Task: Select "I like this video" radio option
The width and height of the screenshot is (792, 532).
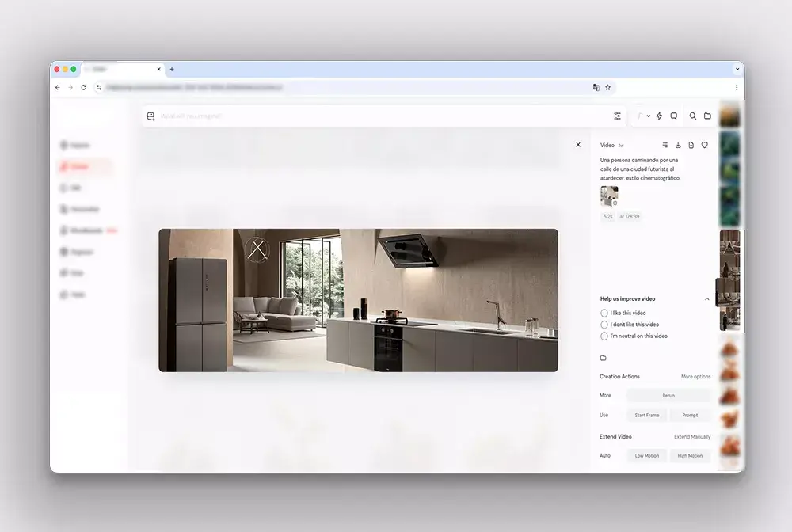Action: click(x=604, y=313)
